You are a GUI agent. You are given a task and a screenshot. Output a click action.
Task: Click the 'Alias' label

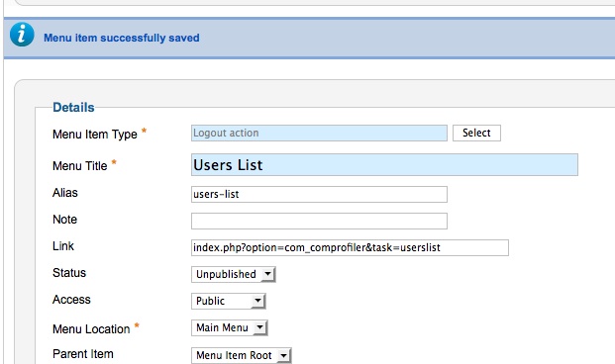point(65,193)
